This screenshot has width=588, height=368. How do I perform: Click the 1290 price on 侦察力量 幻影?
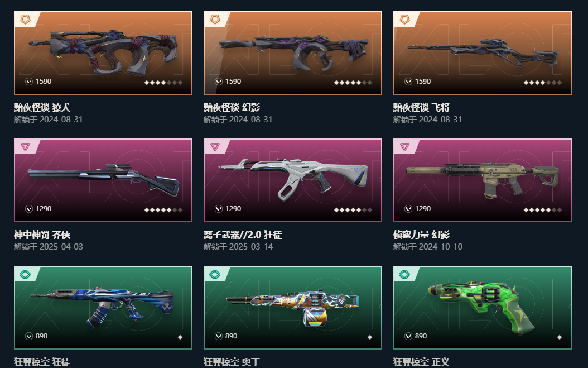[x=423, y=209]
